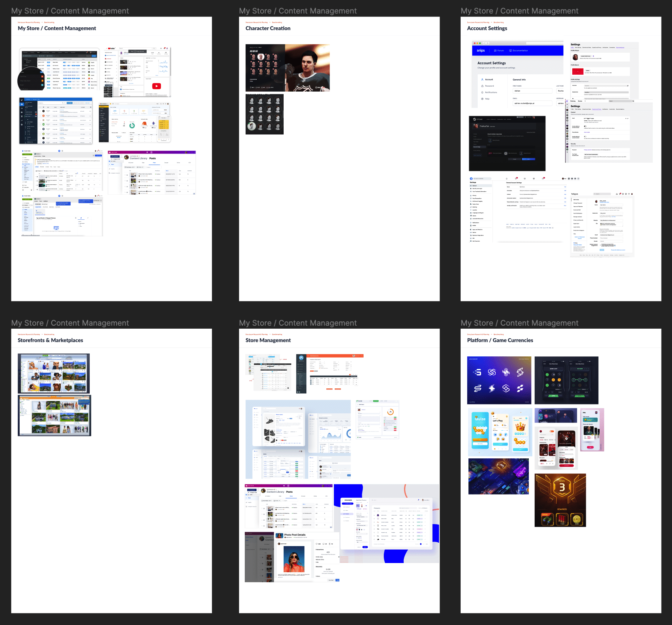Click the Help icon in snips Account Settings
The height and width of the screenshot is (625, 672).
coord(482,99)
